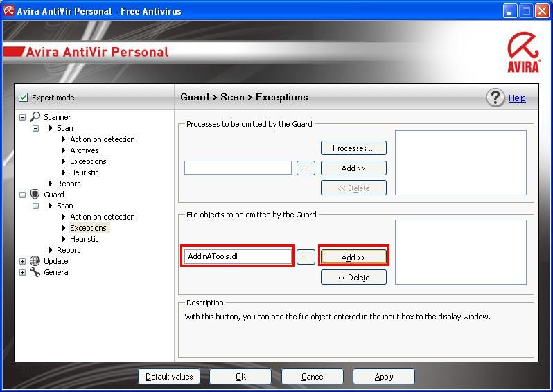This screenshot has width=553, height=392.
Task: Click << Delete in File objects section
Action: [x=353, y=277]
